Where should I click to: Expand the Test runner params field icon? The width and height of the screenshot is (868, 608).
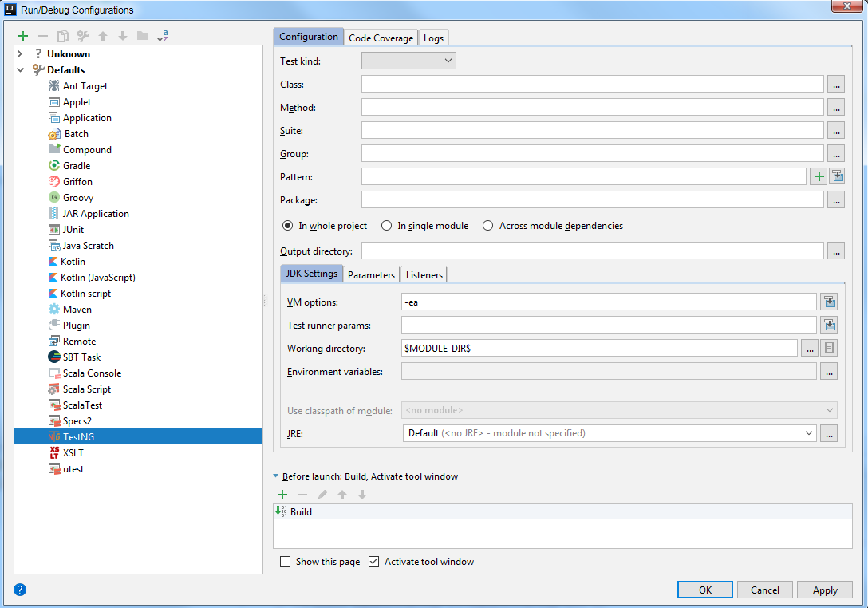[829, 325]
